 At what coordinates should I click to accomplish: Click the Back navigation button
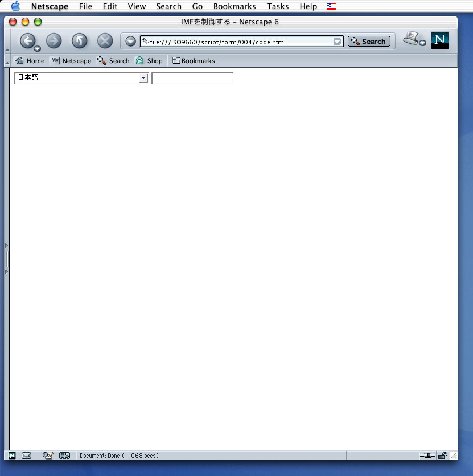coord(27,41)
